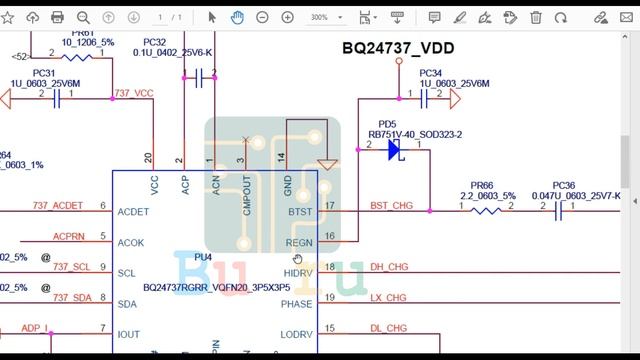Click the ACDET pin label inside chip

(x=133, y=212)
